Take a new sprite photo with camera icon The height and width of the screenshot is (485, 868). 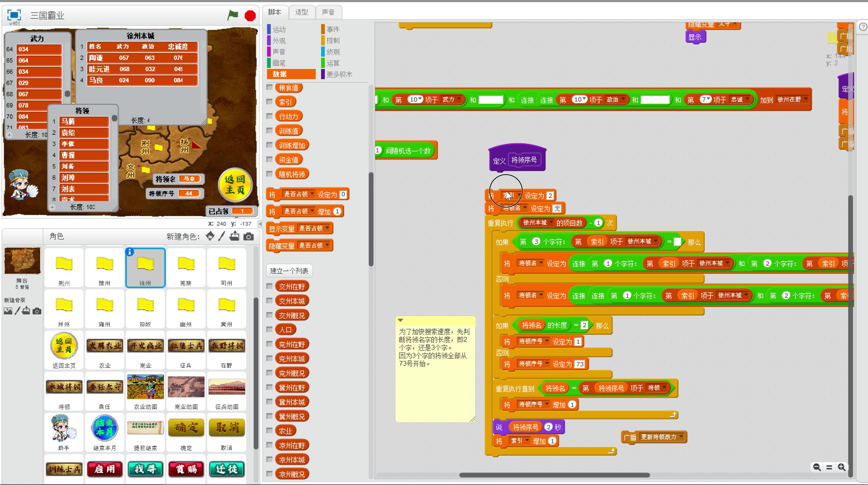(249, 236)
